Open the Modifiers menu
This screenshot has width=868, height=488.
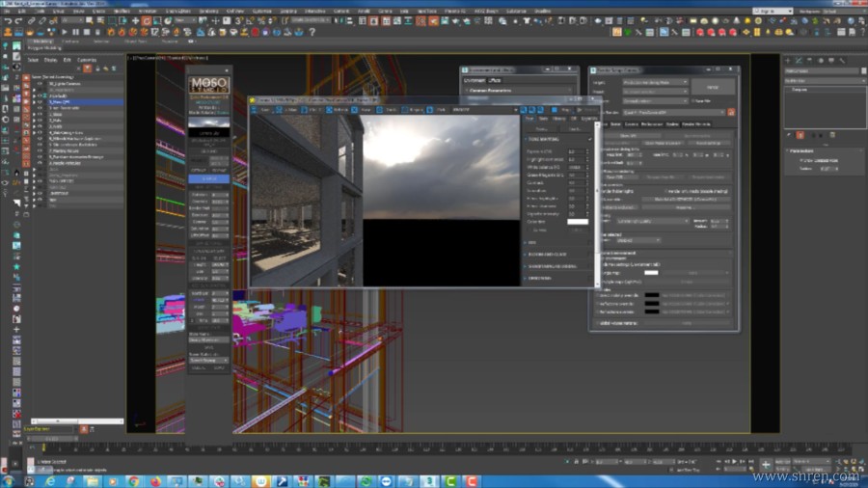122,11
